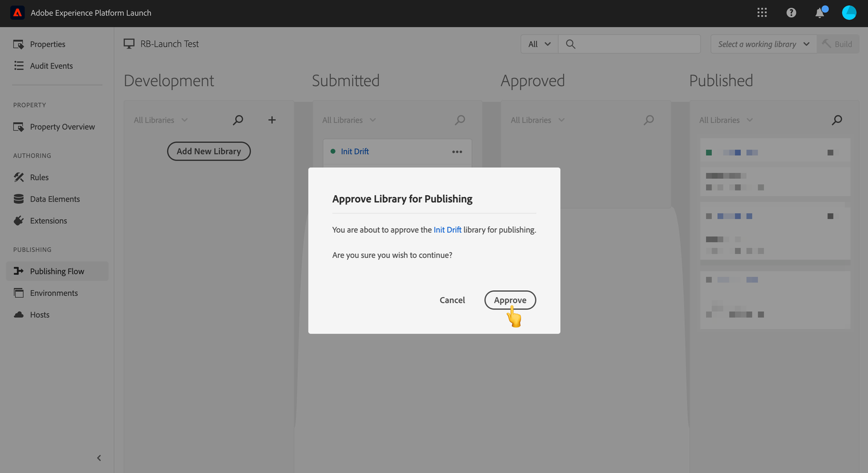The height and width of the screenshot is (473, 868).
Task: Open the All filter dropdown beside search
Action: (540, 44)
